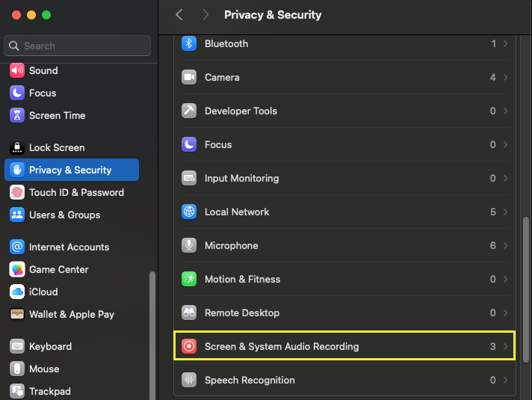Viewport: 532px width, 400px height.
Task: Click the Bluetooth icon in privacy list
Action: (189, 44)
